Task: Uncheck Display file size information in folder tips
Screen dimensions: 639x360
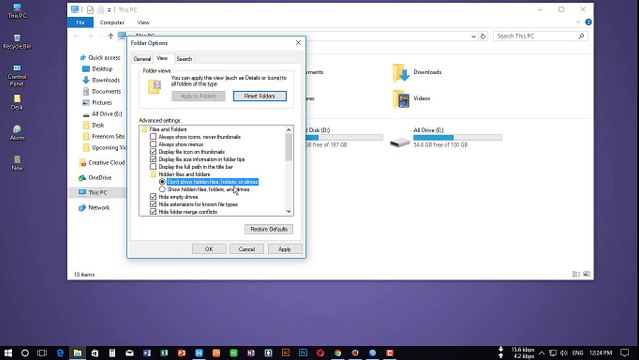Action: click(x=153, y=159)
